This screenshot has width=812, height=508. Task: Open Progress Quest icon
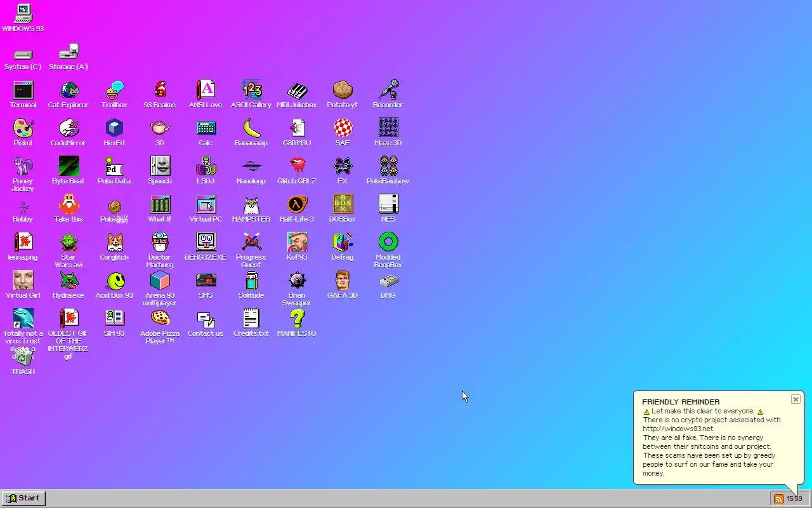coord(251,243)
